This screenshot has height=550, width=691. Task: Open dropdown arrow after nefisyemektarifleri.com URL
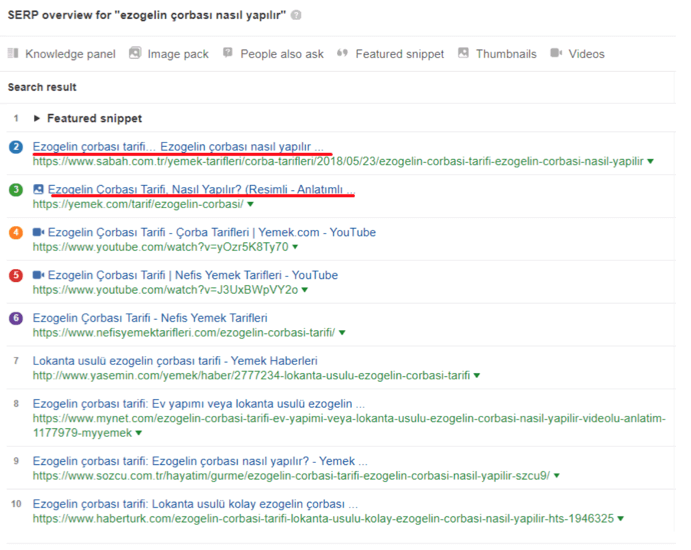coord(343,333)
